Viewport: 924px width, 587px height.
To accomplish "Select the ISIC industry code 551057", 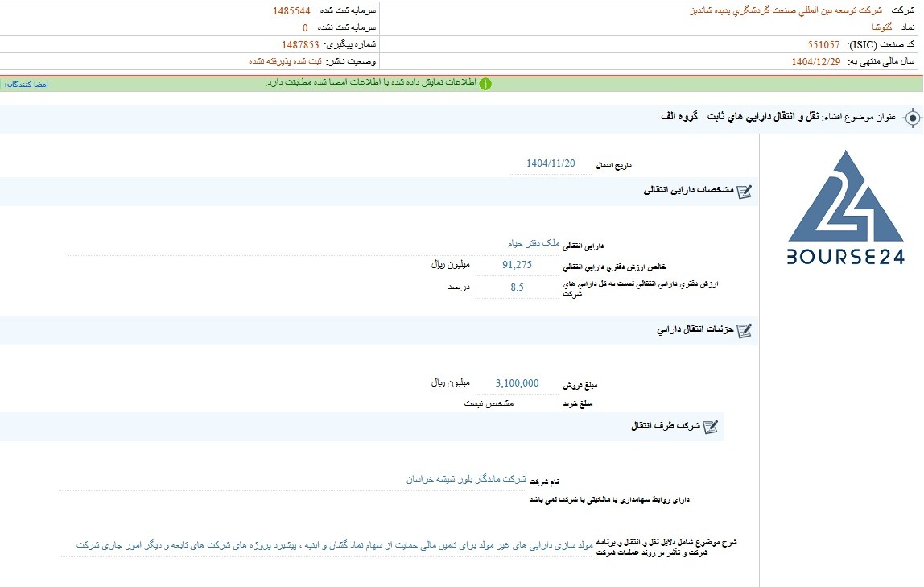I will click(x=824, y=45).
